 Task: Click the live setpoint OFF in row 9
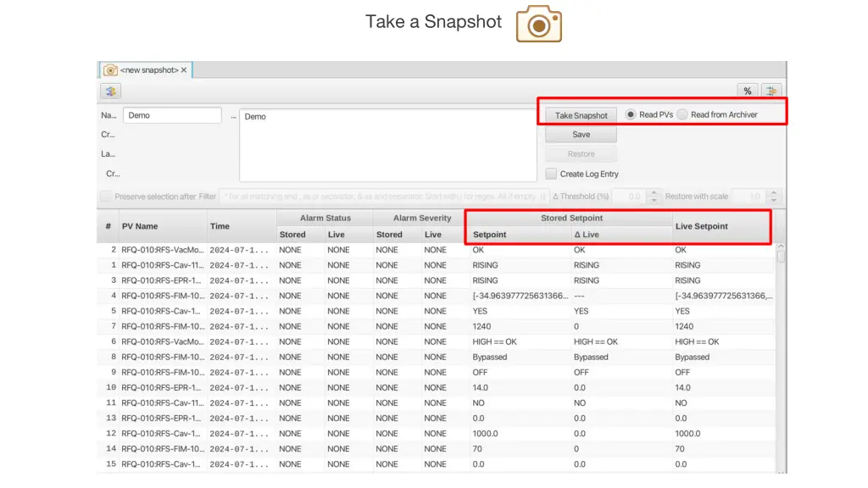[x=682, y=373]
